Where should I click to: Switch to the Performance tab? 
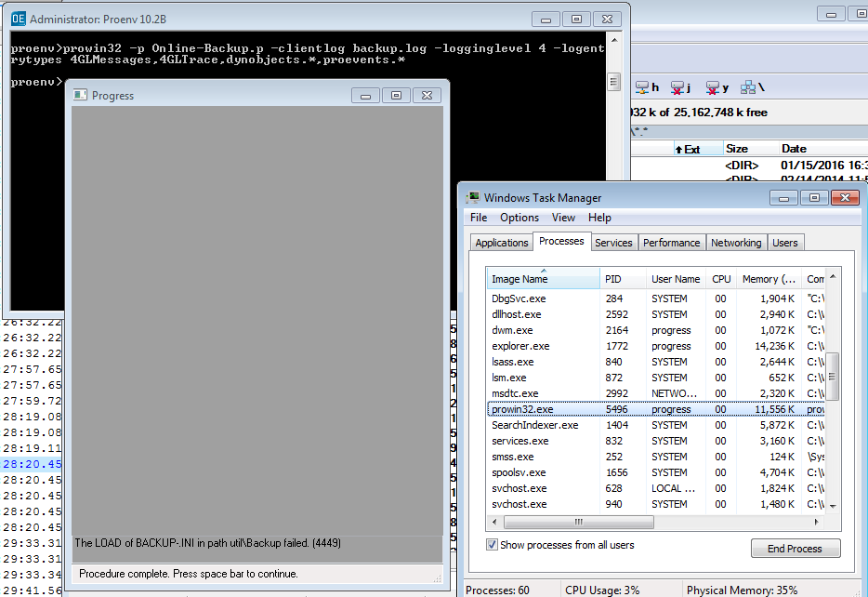(x=672, y=243)
